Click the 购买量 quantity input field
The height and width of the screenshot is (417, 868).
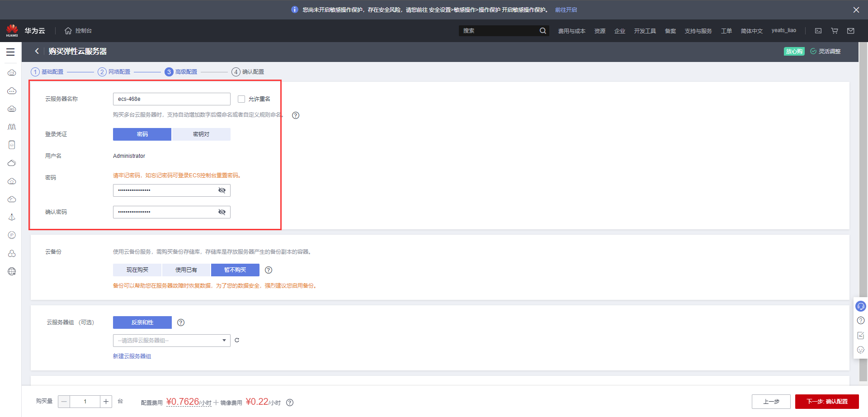(85, 402)
